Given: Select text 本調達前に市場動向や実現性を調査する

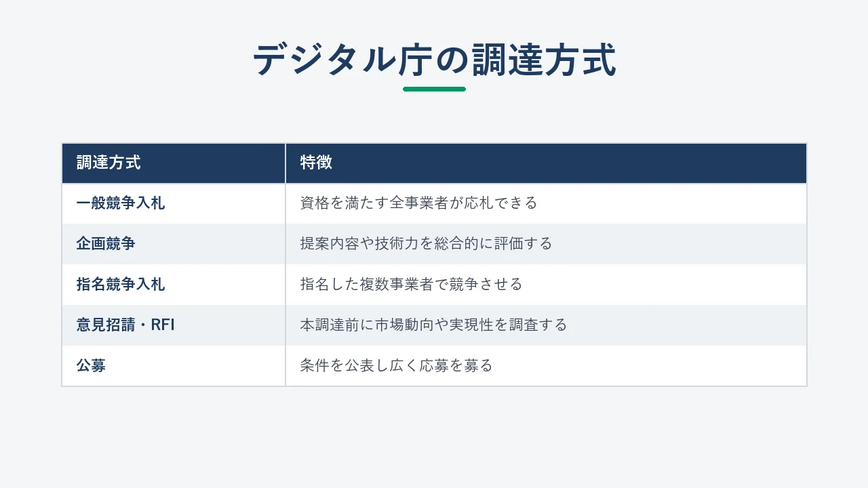Looking at the screenshot, I should (x=433, y=325).
